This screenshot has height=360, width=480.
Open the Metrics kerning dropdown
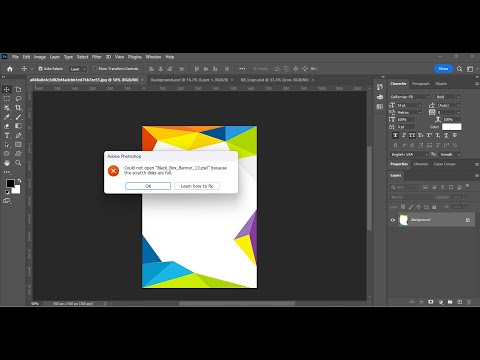[x=420, y=112]
